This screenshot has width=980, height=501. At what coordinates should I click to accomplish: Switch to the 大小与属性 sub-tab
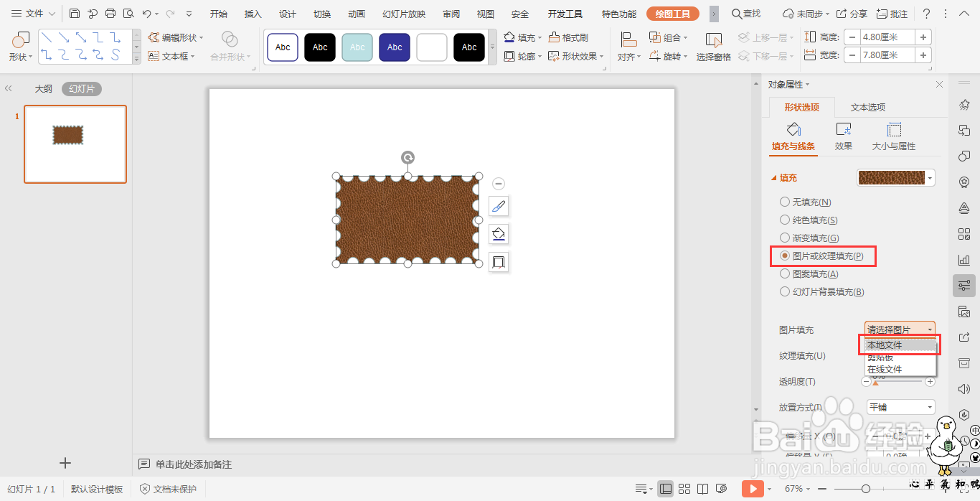[894, 137]
